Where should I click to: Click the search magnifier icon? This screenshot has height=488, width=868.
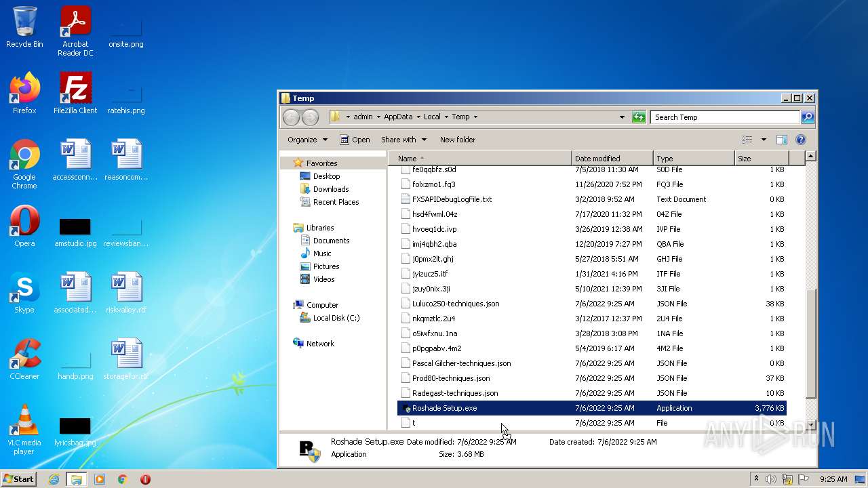(x=807, y=117)
